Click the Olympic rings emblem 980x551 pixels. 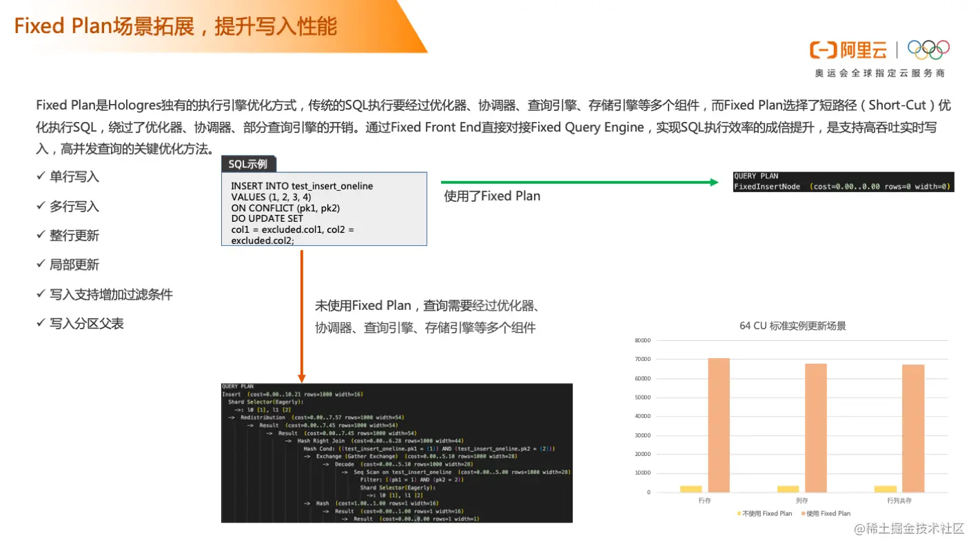point(928,50)
